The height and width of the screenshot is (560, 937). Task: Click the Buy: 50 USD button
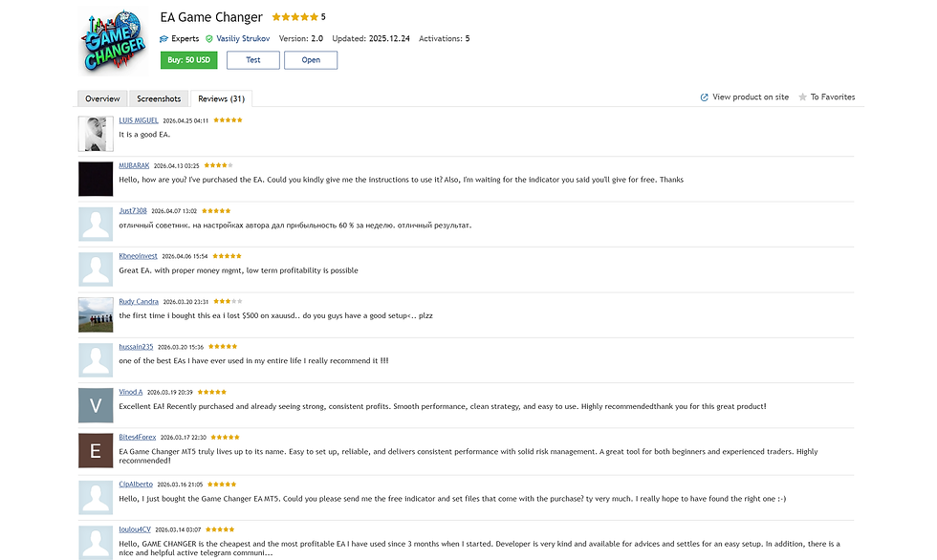click(189, 60)
